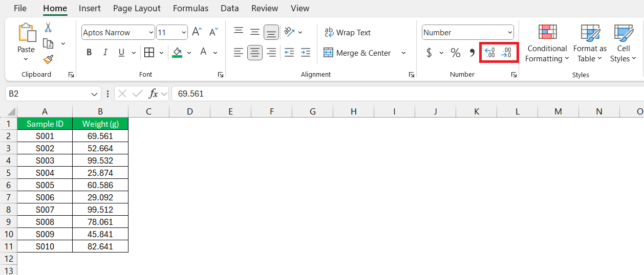Decrease font size with the smaller A
Image resolution: width=644 pixels, height=275 pixels.
[214, 32]
